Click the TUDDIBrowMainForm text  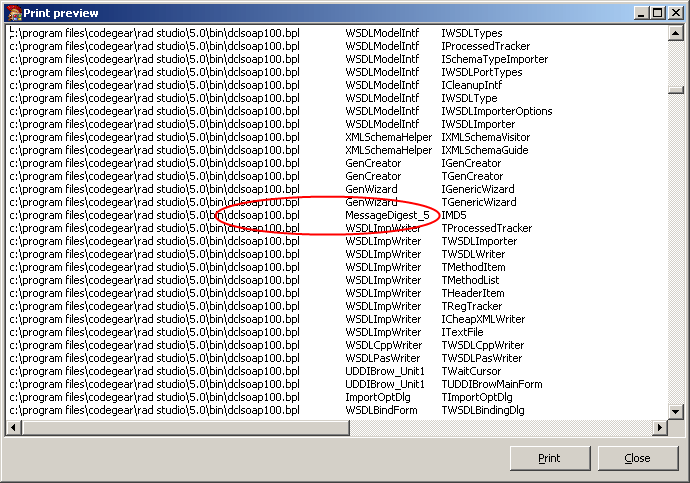(x=492, y=384)
